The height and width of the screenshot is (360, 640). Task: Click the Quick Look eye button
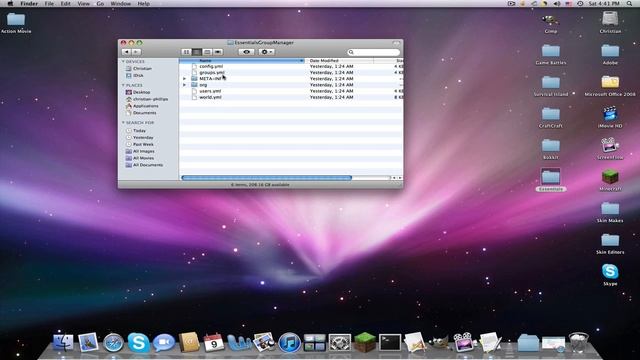click(246, 52)
